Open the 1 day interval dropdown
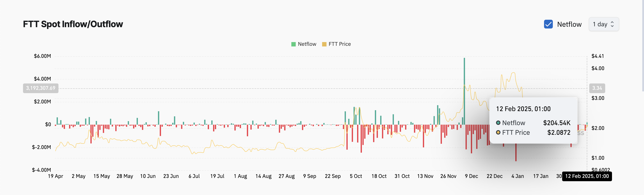This screenshot has width=644, height=195. (x=603, y=24)
